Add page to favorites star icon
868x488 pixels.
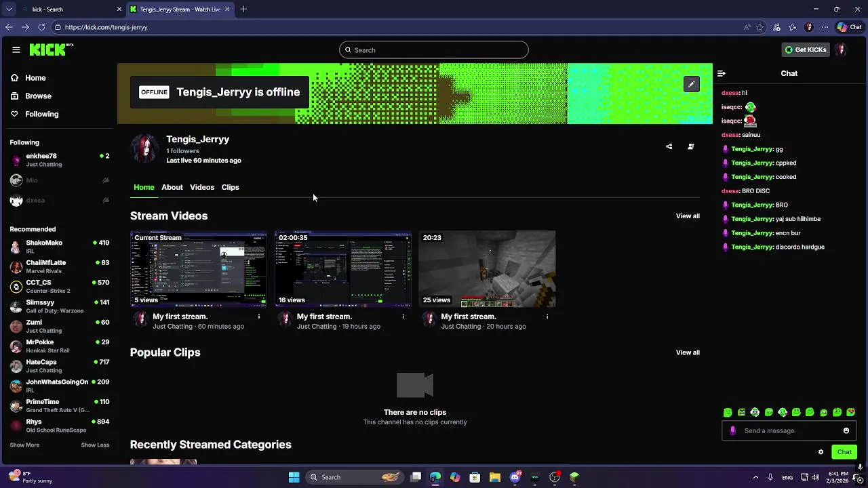click(760, 27)
